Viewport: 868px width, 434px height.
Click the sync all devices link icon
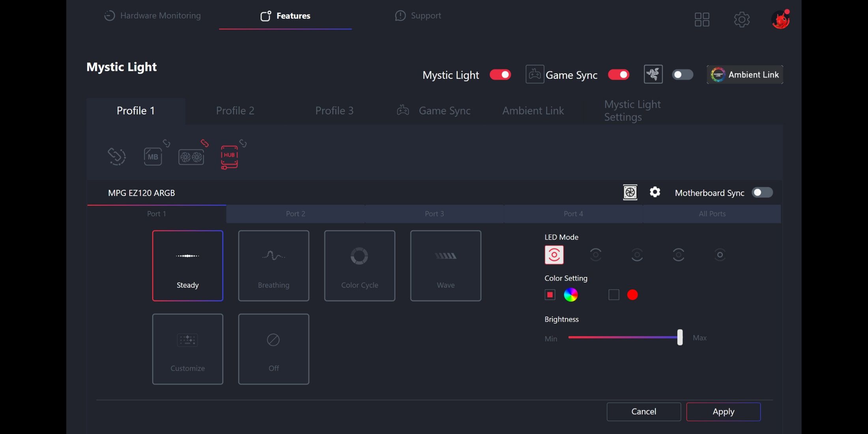click(x=117, y=156)
